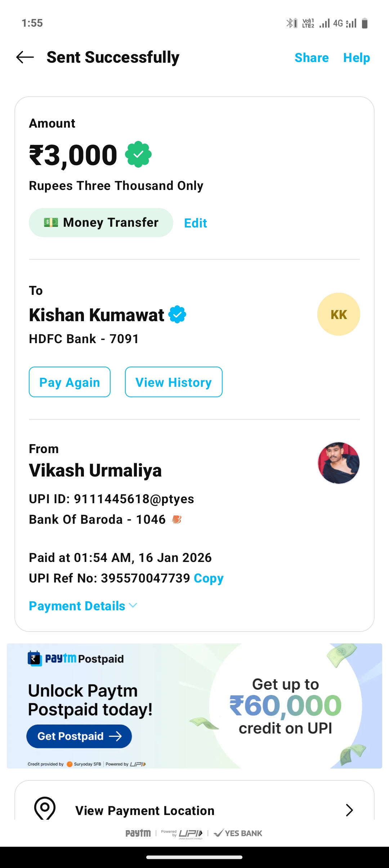This screenshot has height=868, width=389.
Task: Expand Payment Details section
Action: coord(83,606)
